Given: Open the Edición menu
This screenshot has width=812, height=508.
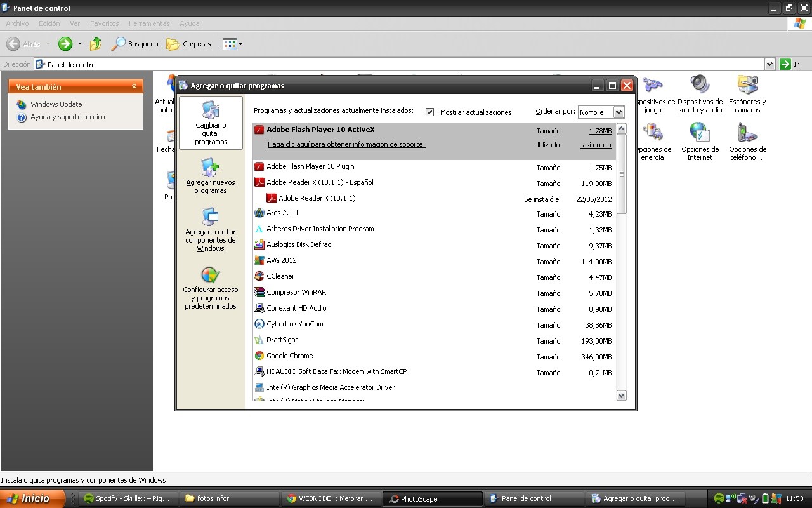Looking at the screenshot, I should point(49,23).
